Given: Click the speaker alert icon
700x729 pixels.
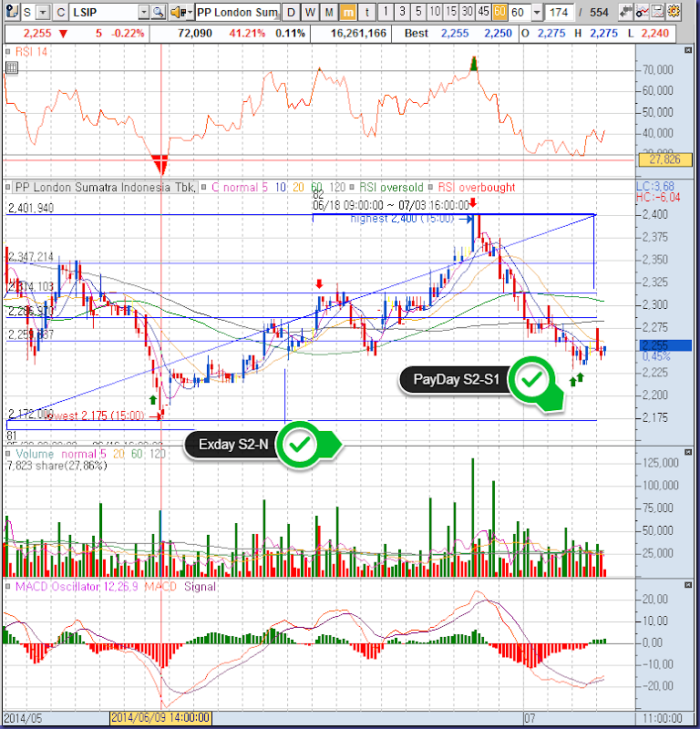Looking at the screenshot, I should 176,13.
